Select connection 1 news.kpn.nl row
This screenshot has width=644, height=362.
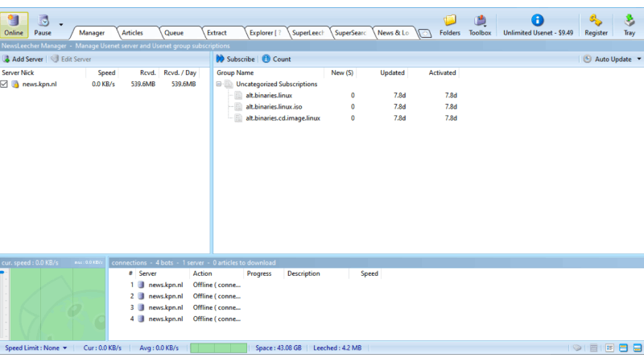tap(166, 285)
